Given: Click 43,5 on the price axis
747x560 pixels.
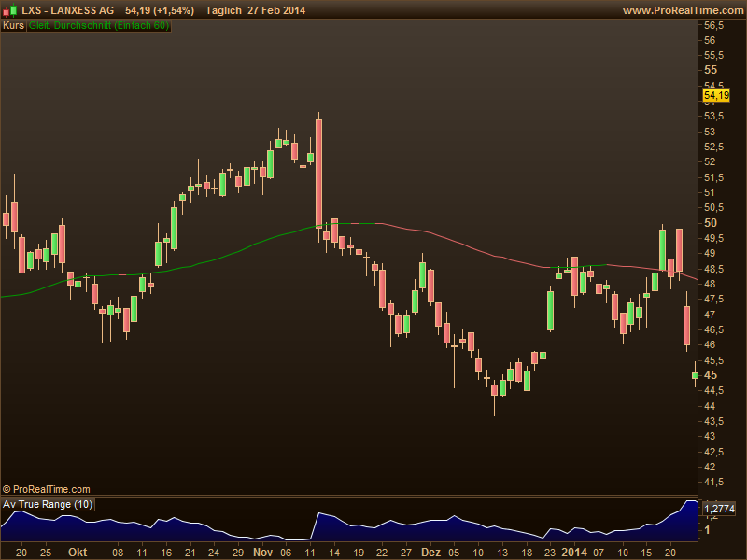Looking at the screenshot, I should (x=713, y=421).
